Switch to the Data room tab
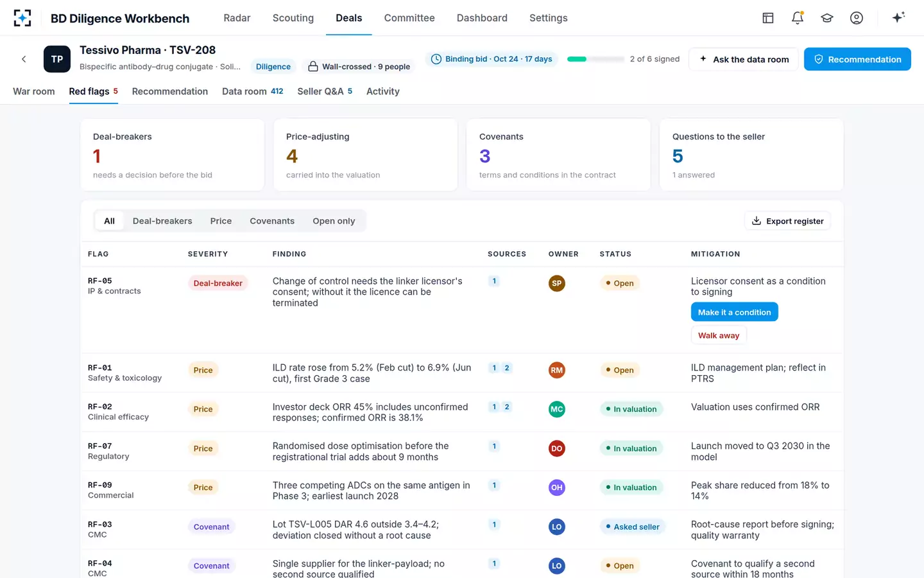Image resolution: width=924 pixels, height=578 pixels. point(253,91)
